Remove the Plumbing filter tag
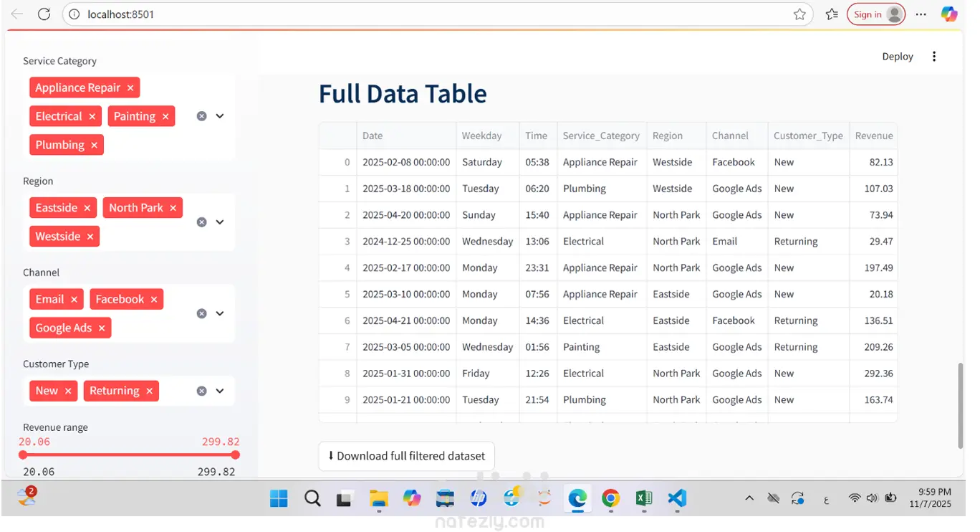 coord(94,146)
